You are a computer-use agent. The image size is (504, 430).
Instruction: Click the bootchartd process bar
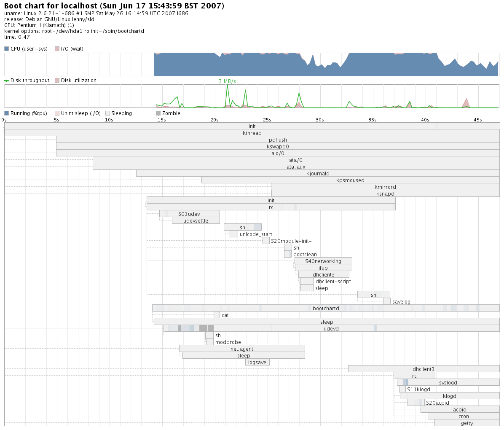coord(326,309)
